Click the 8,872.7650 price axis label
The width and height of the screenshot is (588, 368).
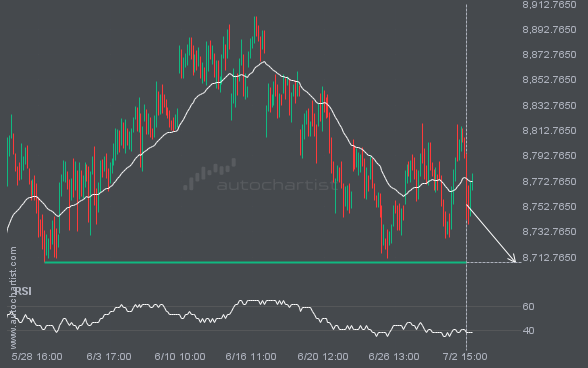point(549,55)
